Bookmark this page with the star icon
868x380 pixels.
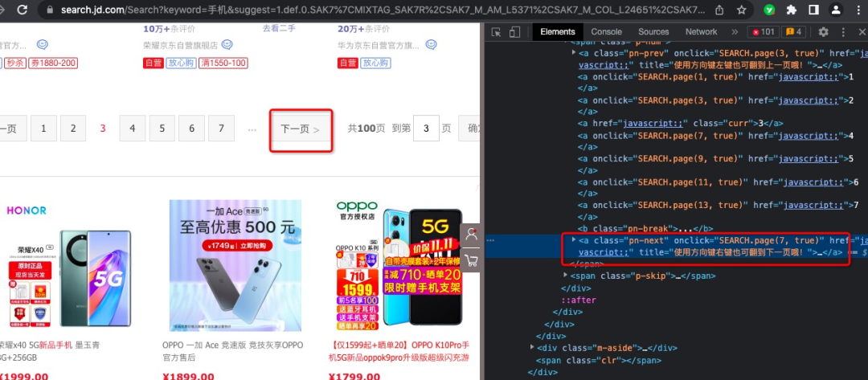[742, 10]
